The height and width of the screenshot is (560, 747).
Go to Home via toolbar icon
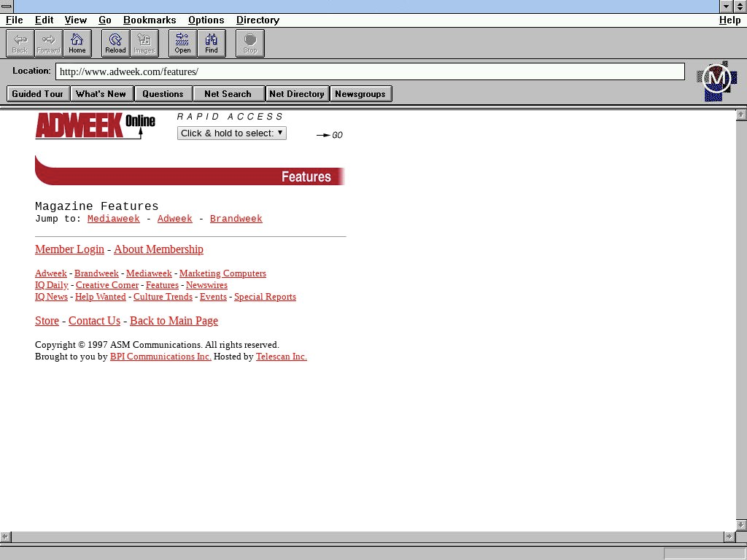[77, 43]
